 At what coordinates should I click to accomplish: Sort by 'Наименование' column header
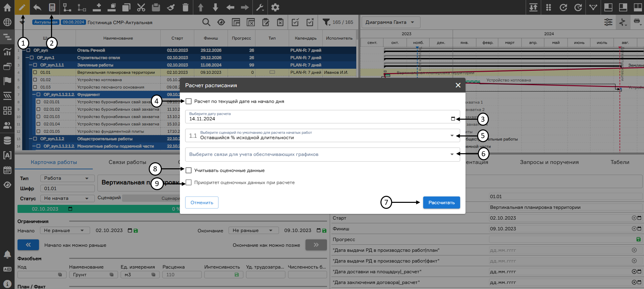[118, 38]
